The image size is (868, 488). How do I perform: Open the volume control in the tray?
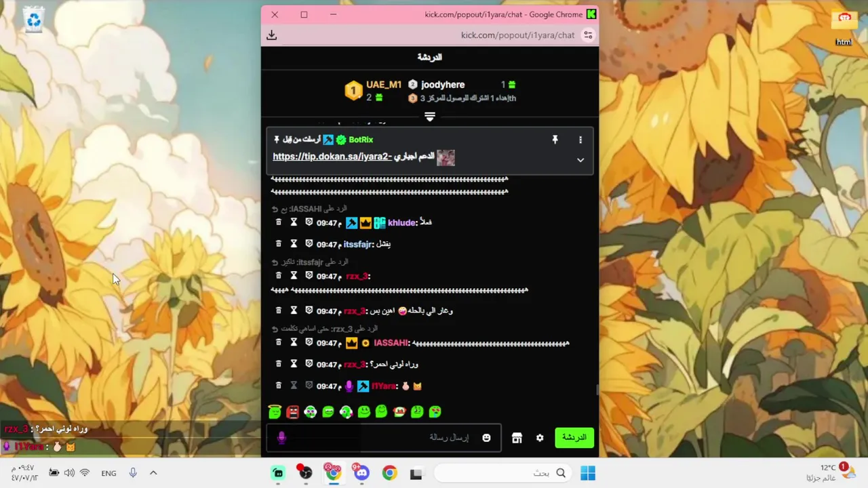[69, 473]
